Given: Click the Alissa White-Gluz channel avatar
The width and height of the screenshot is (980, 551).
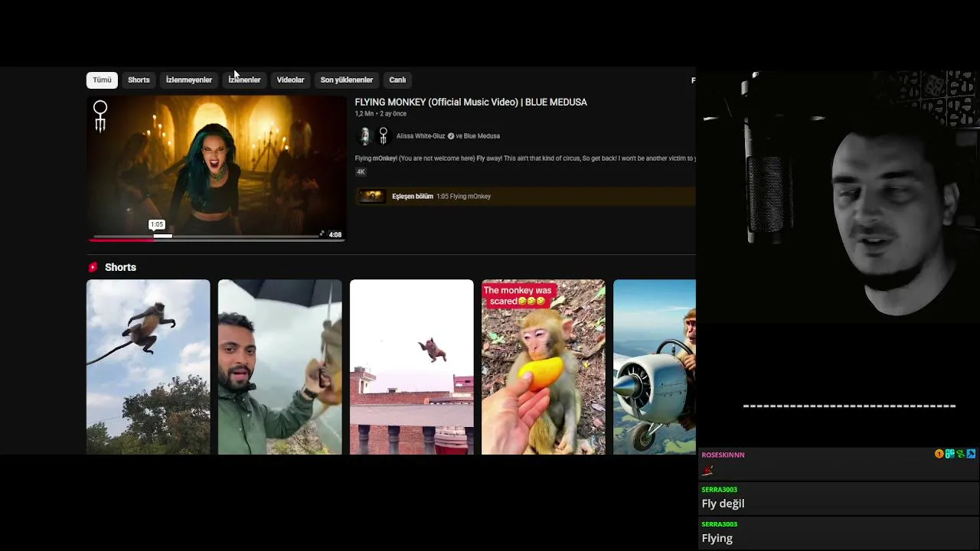Looking at the screenshot, I should click(x=364, y=136).
